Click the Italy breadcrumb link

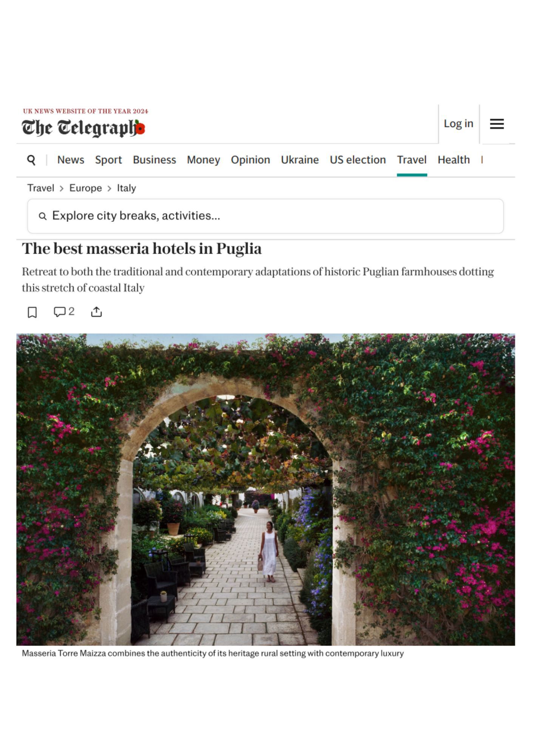tap(126, 188)
